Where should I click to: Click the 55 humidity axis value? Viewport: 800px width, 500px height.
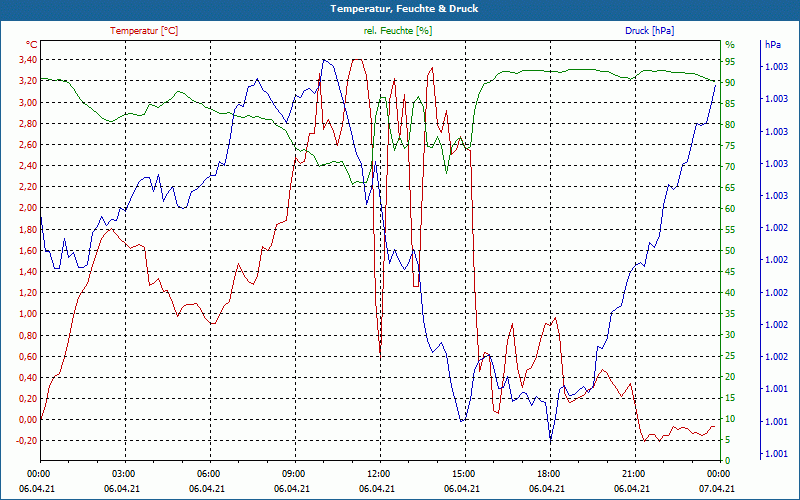730,230
